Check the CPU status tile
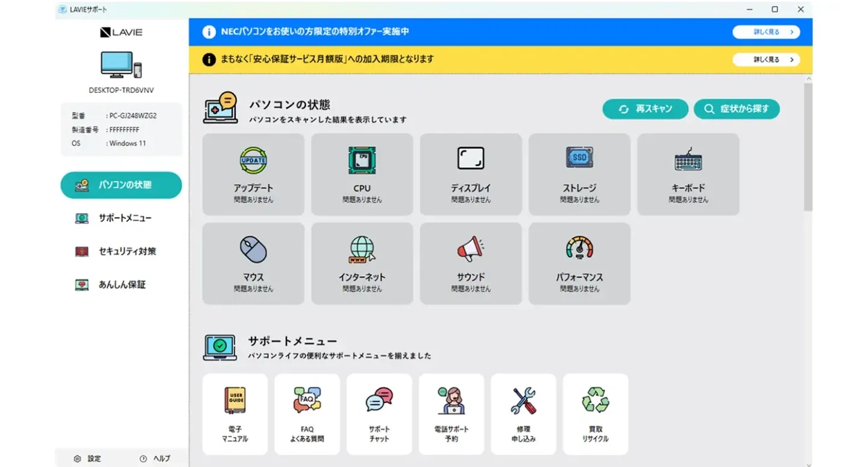The image size is (868, 467). point(362,174)
